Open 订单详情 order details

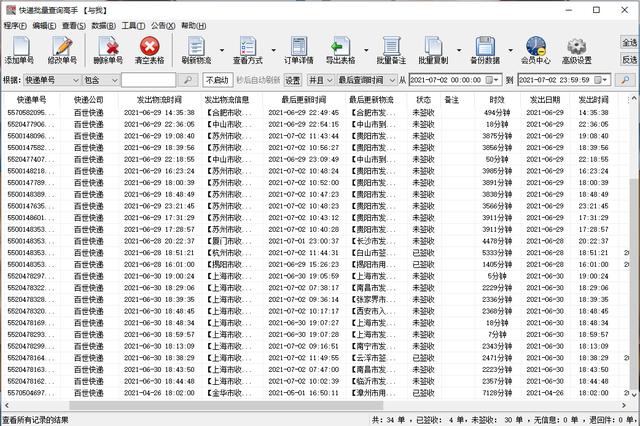299,50
